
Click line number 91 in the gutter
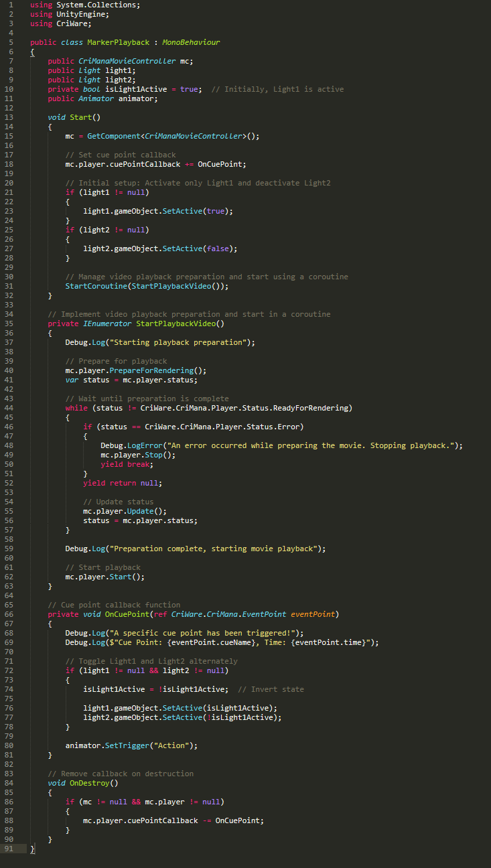pos(8,849)
